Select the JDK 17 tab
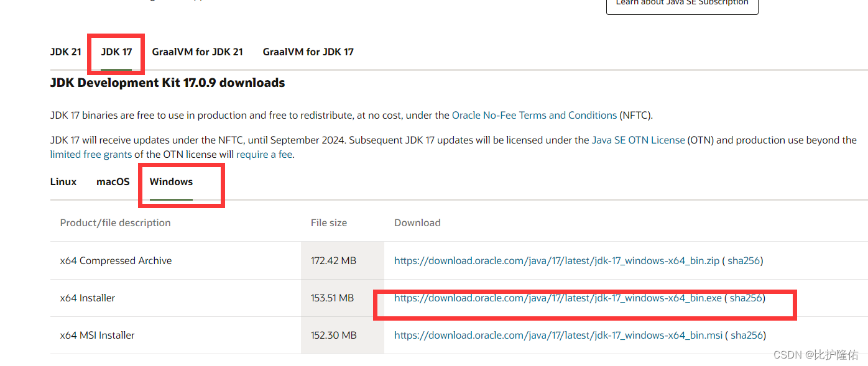 (x=115, y=52)
